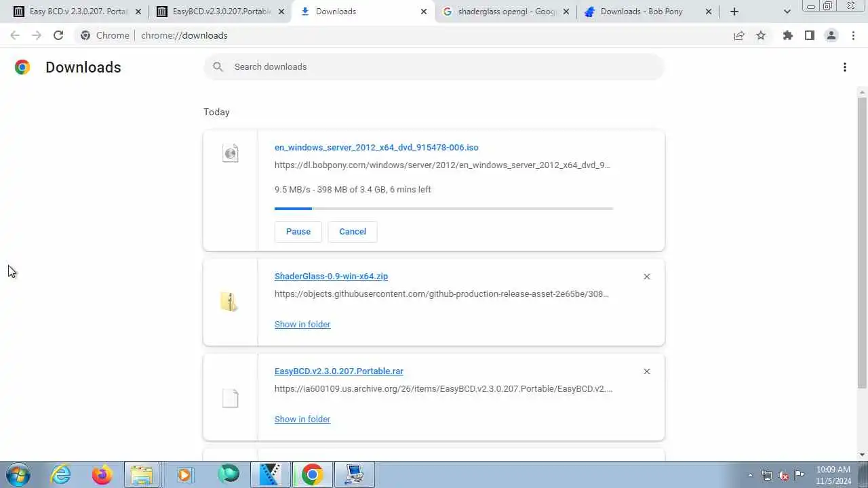Show ShaderGlass zip in folder
This screenshot has width=868, height=488.
pos(302,325)
